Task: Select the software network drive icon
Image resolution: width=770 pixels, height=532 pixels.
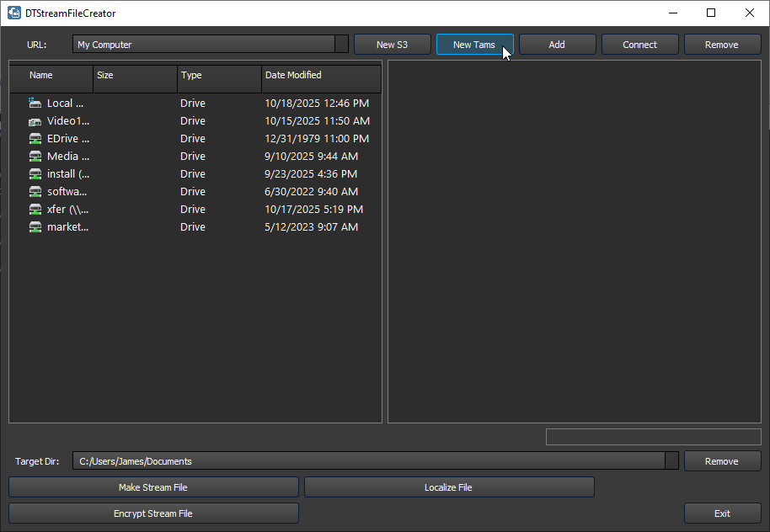Action: (35, 192)
